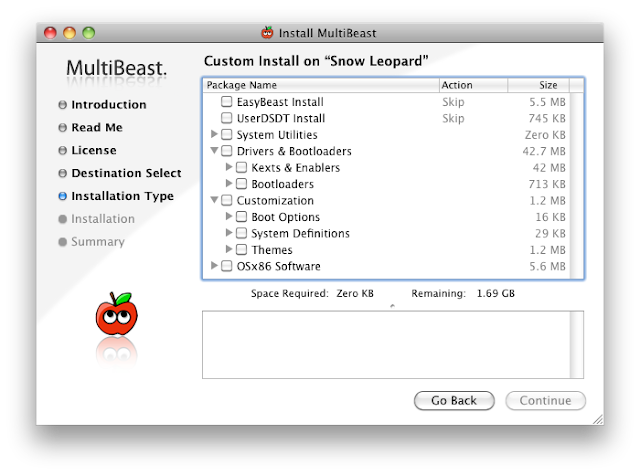Viewport: 640px width, 475px height.
Task: Tick the UserDSDT Install checkbox
Action: coord(227,118)
